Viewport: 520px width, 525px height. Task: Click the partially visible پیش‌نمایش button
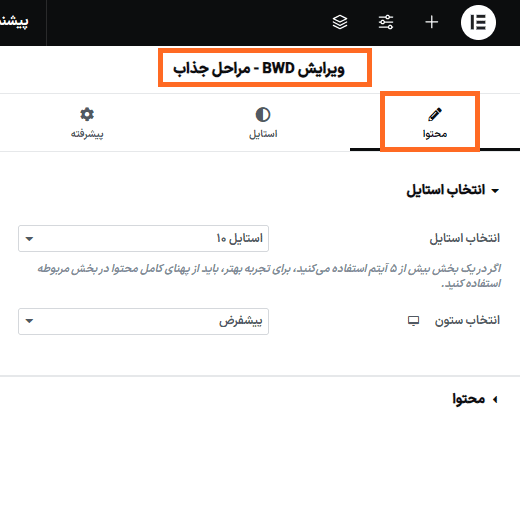click(x=14, y=21)
